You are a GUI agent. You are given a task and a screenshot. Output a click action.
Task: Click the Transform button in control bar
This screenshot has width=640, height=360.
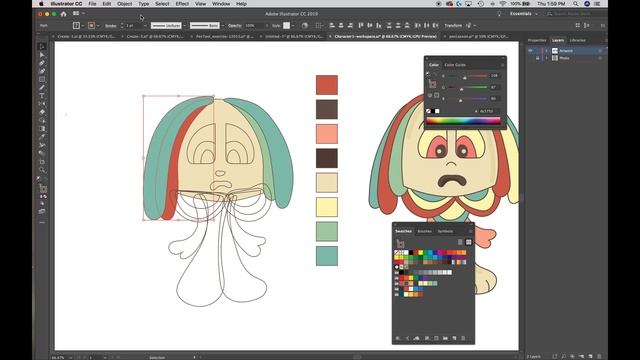(453, 25)
